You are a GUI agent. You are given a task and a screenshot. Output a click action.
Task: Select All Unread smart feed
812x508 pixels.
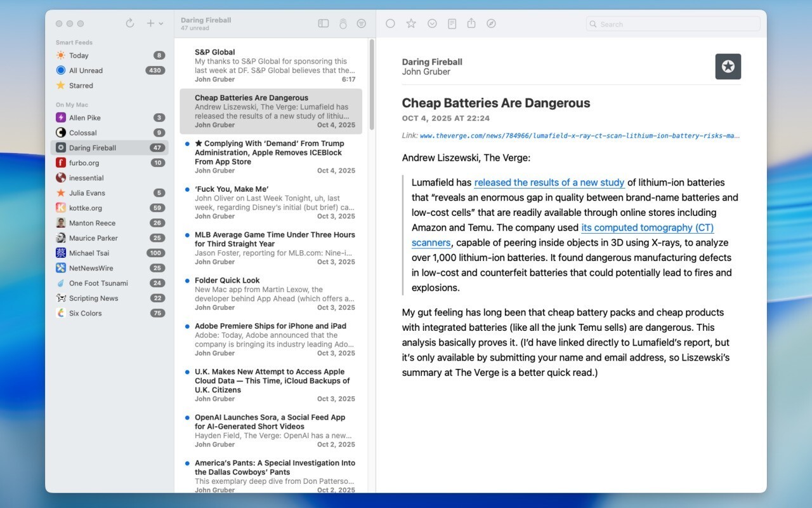[x=86, y=70]
